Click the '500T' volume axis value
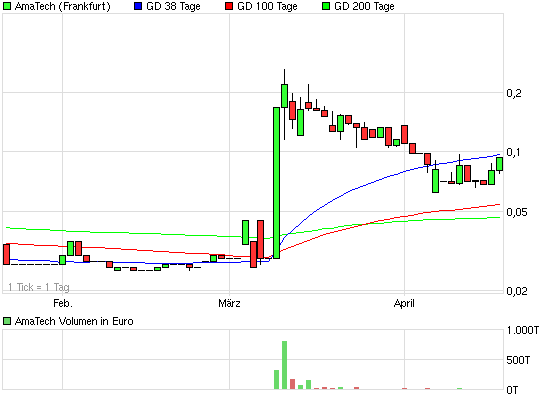 pos(518,360)
